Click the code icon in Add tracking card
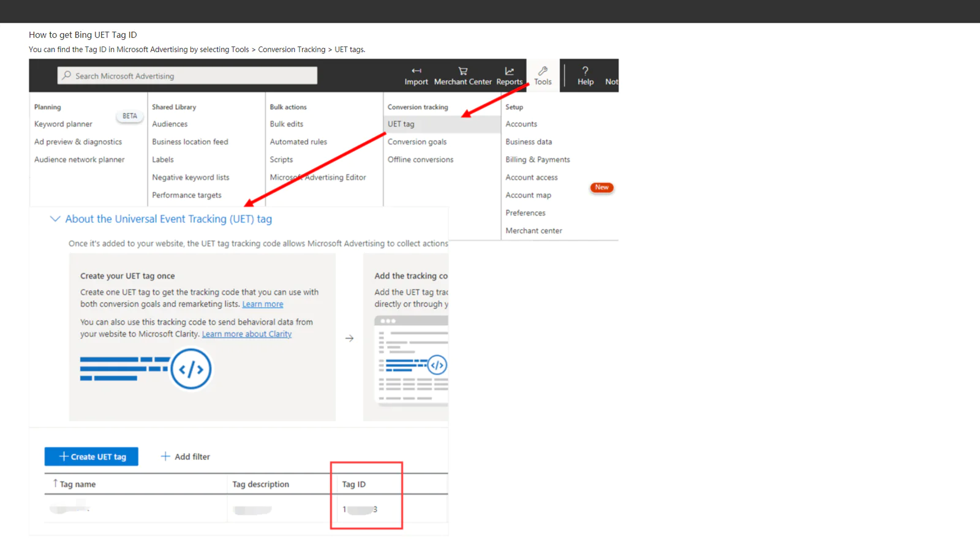980x551 pixels. [437, 365]
